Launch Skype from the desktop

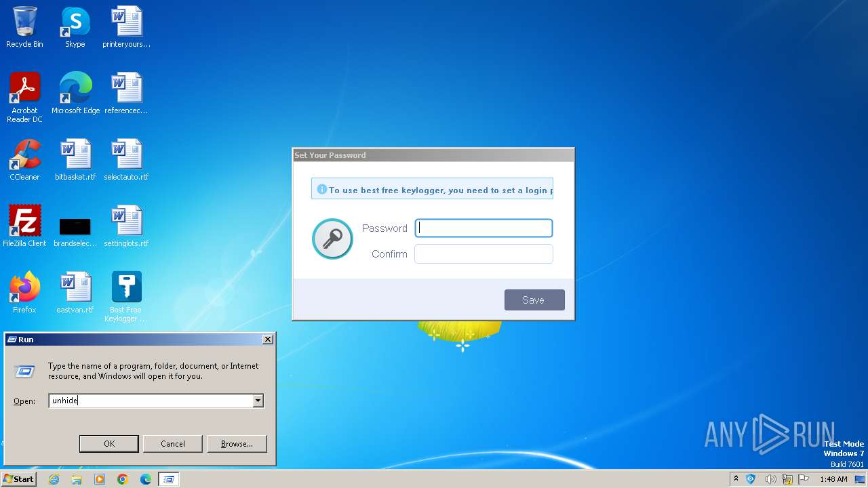(x=75, y=27)
